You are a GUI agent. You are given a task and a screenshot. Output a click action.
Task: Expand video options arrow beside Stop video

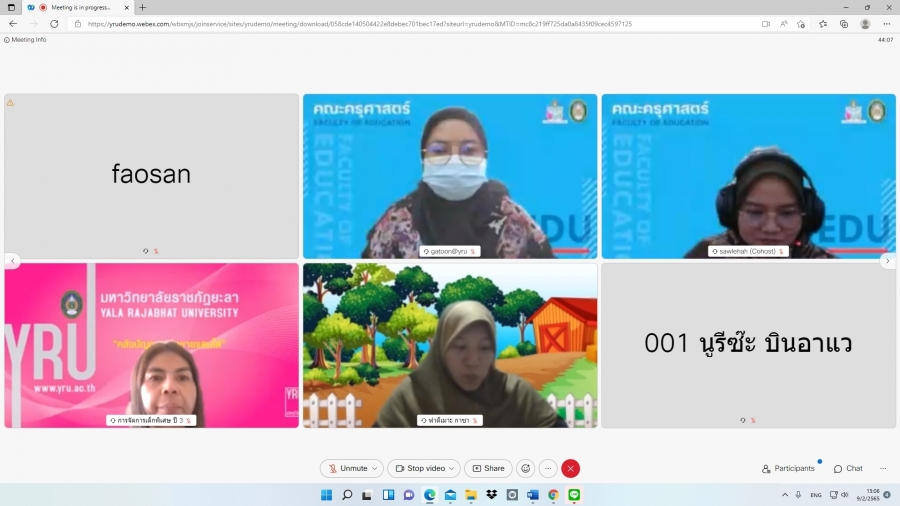(452, 468)
